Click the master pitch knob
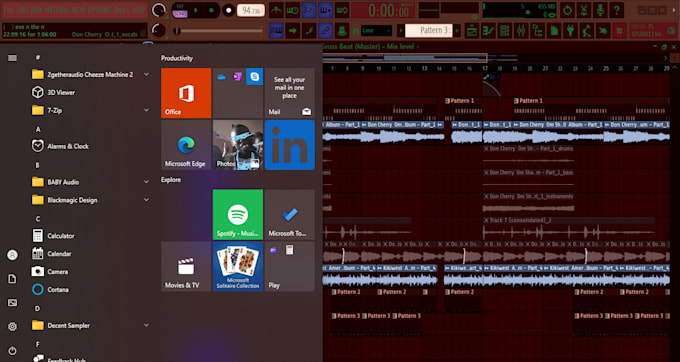This screenshot has height=362, width=680. pyautogui.click(x=159, y=30)
